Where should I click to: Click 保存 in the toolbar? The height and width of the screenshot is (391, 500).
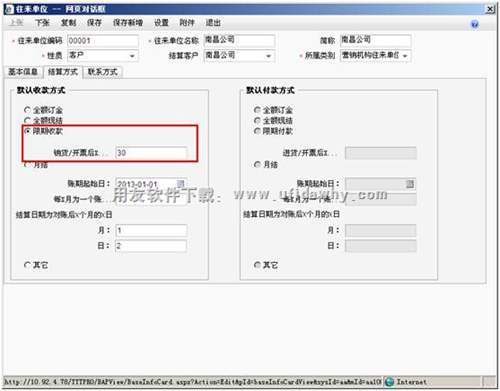click(94, 23)
